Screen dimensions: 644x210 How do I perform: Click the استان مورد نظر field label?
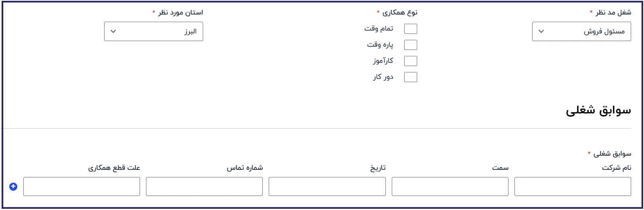click(181, 12)
